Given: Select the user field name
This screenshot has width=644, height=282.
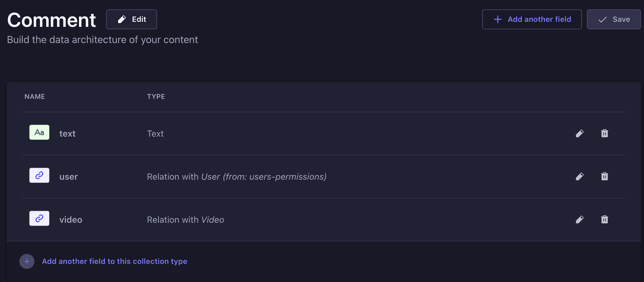Looking at the screenshot, I should coord(69,177).
